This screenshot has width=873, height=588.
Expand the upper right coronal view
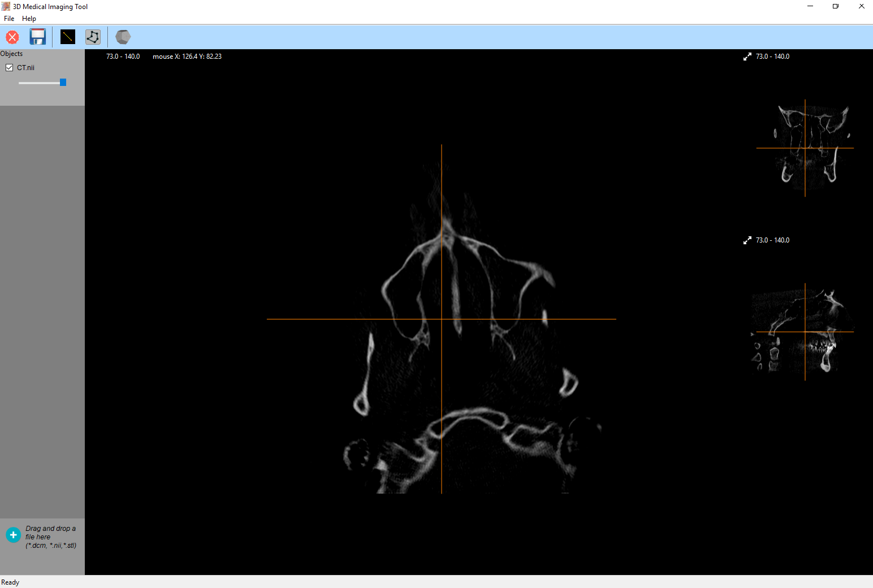coord(747,57)
